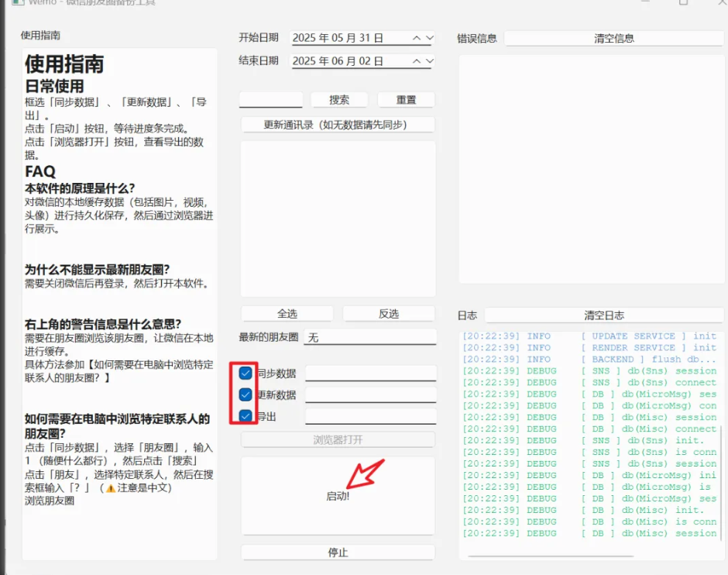The height and width of the screenshot is (575, 728).
Task: Click the search text input box
Action: pyautogui.click(x=271, y=100)
